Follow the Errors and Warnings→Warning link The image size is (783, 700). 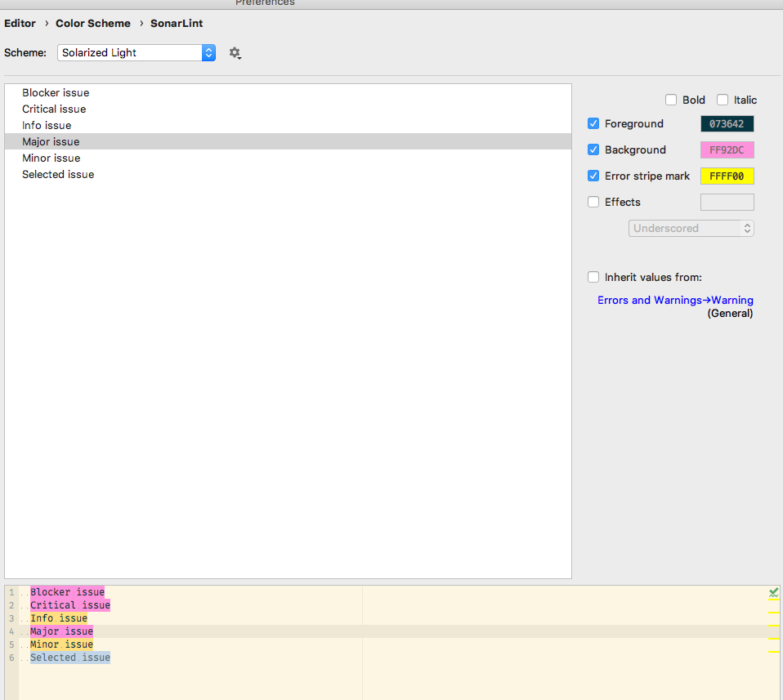point(675,301)
